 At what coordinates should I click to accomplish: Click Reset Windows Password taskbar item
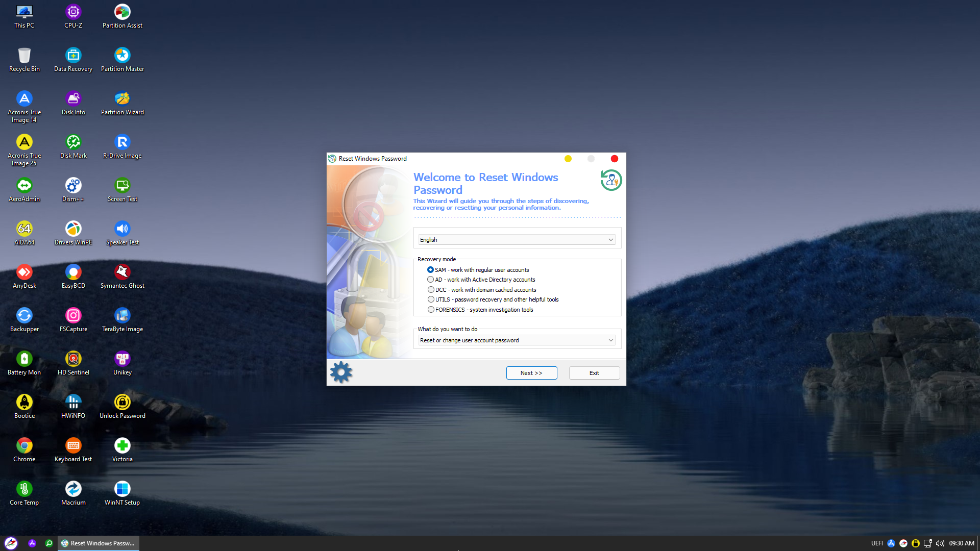coord(98,543)
